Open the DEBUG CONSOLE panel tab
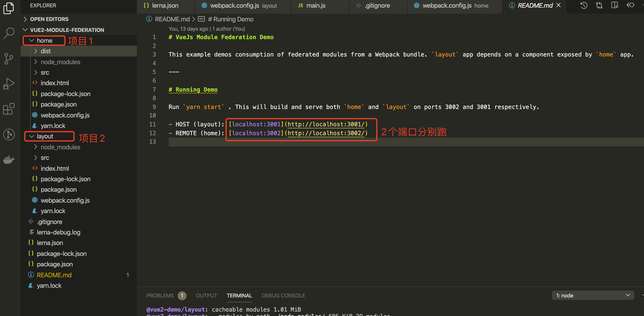Viewport: 644px width, 316px height. [283, 295]
